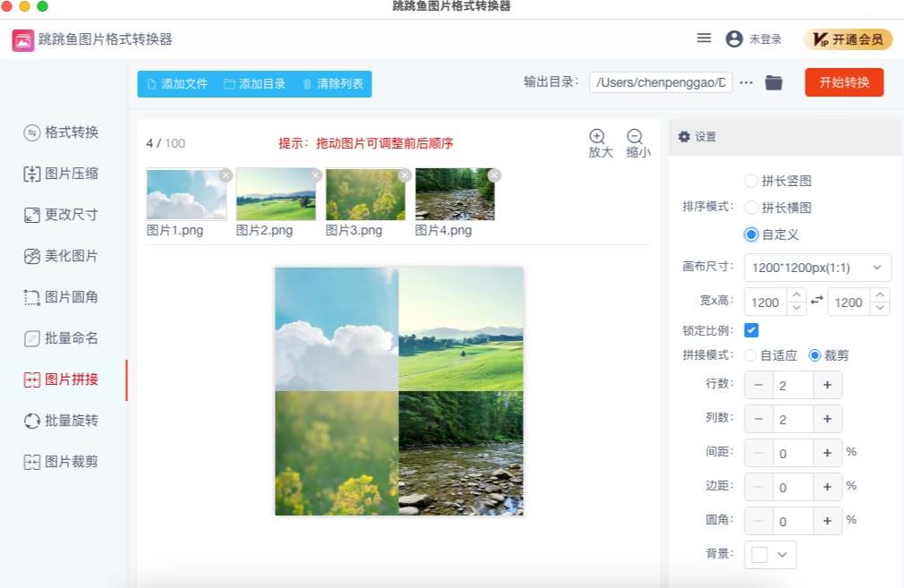Open 批量旋转 in sidebar

click(x=61, y=421)
